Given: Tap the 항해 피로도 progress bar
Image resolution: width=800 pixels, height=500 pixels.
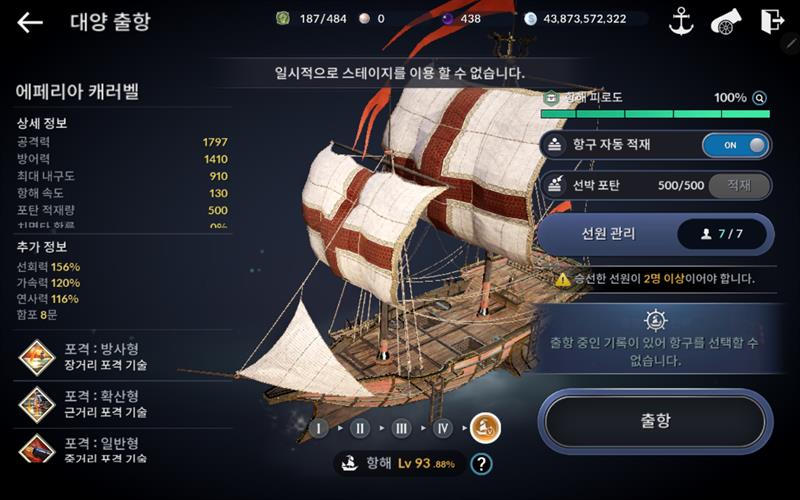Looking at the screenshot, I should tap(655, 114).
